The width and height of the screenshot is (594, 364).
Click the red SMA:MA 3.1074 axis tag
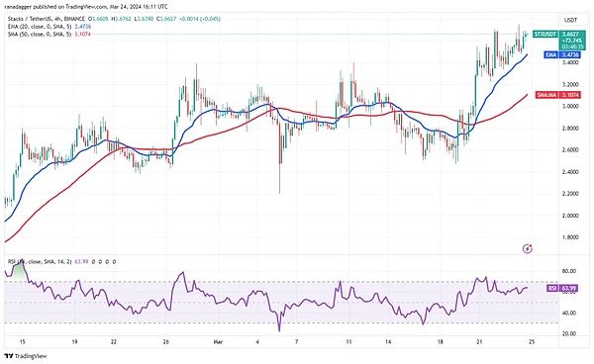[x=558, y=95]
